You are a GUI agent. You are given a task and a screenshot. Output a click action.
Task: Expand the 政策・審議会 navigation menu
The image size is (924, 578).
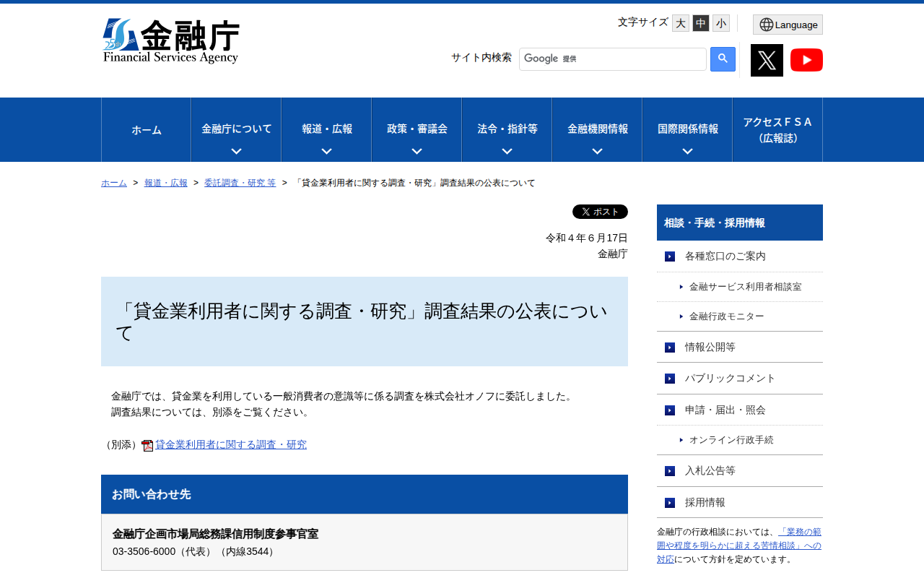coord(416,129)
